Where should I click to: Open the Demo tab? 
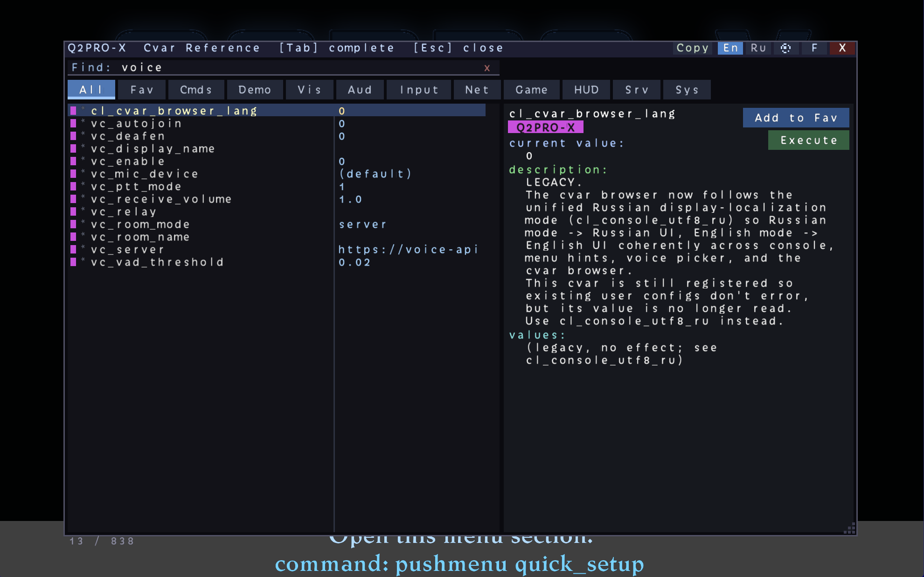[x=255, y=90]
